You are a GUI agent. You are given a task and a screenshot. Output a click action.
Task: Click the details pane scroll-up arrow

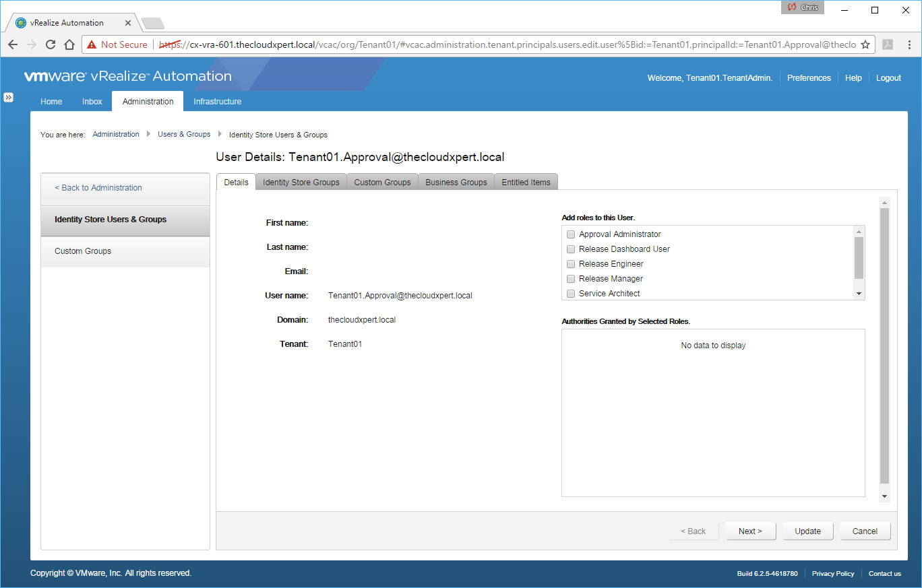(x=884, y=202)
